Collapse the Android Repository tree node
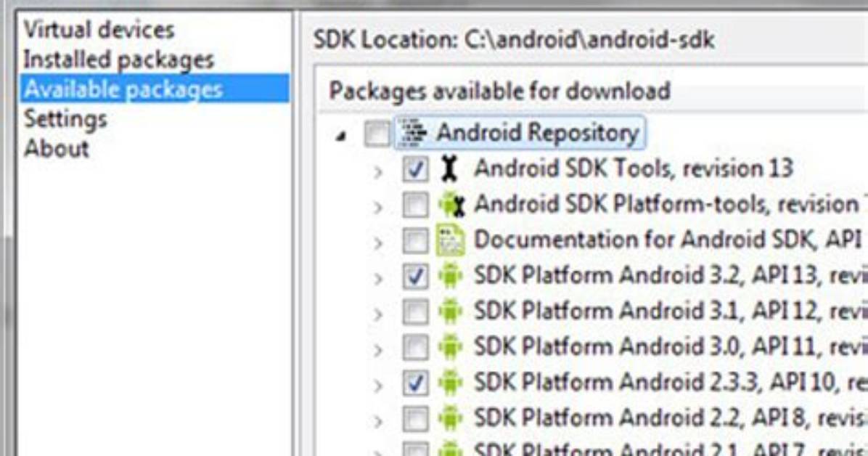This screenshot has width=868, height=456. [341, 134]
